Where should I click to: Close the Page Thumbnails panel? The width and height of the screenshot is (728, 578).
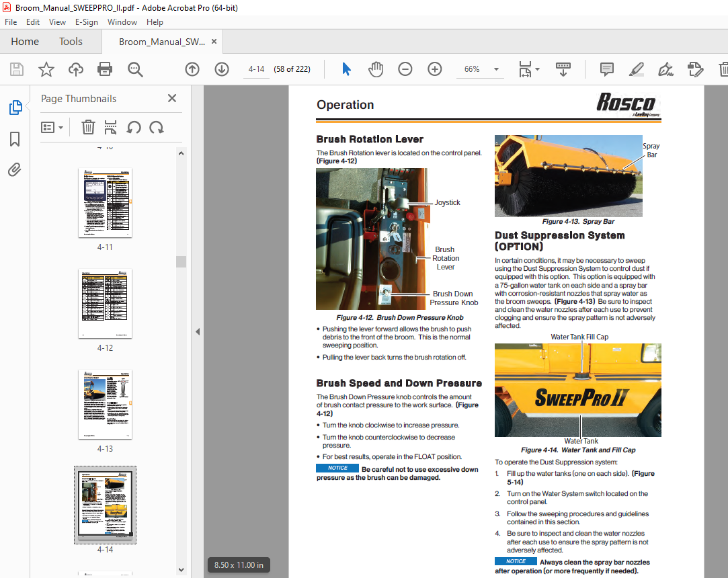pos(172,98)
